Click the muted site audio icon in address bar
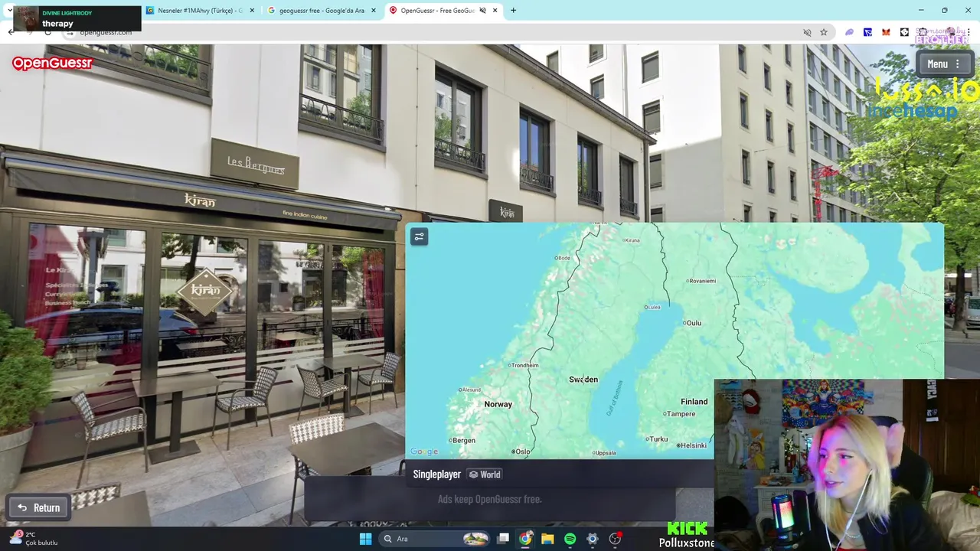The height and width of the screenshot is (551, 980). tap(807, 32)
